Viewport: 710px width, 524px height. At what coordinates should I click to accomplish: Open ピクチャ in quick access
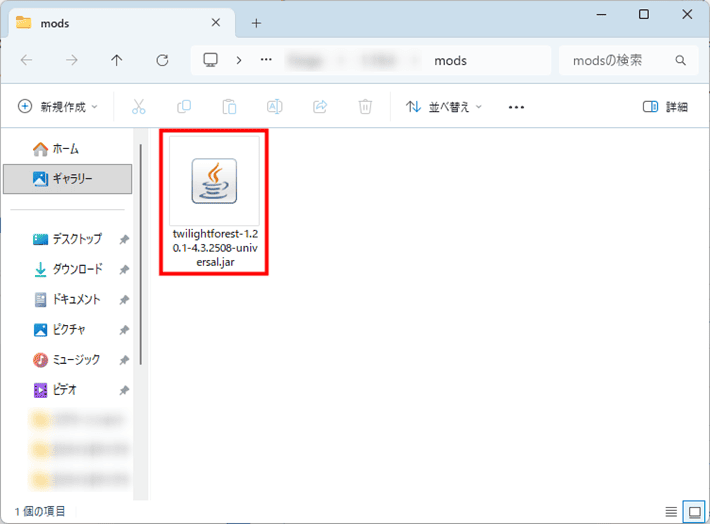[x=67, y=329]
